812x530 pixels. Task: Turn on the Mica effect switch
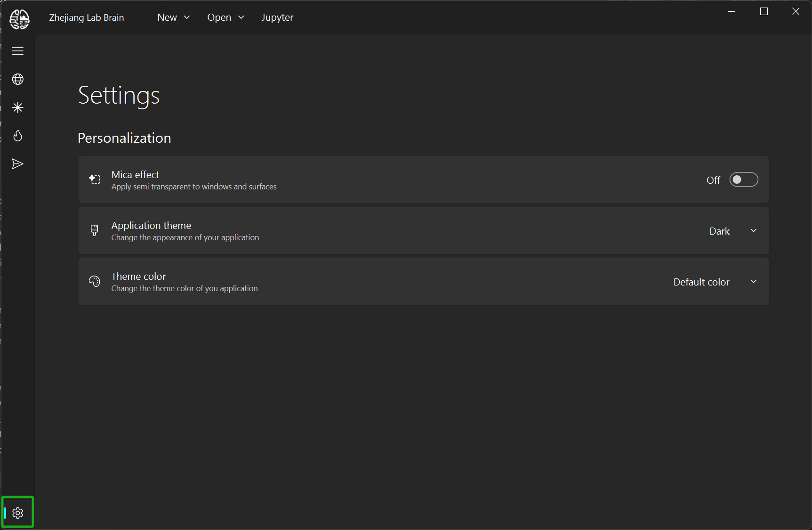pyautogui.click(x=744, y=179)
